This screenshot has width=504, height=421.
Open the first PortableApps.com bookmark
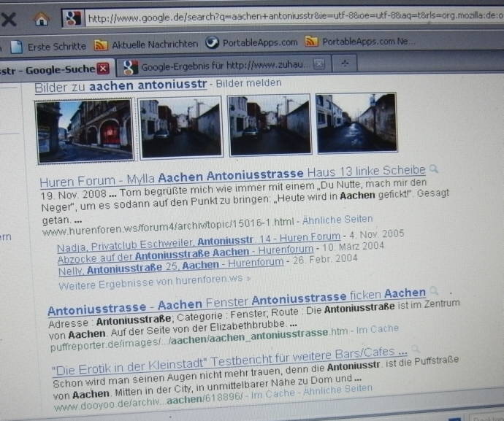[252, 42]
